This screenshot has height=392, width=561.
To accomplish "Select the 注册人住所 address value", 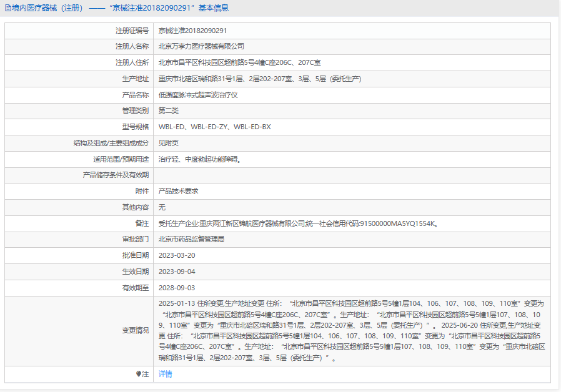I will (x=240, y=62).
